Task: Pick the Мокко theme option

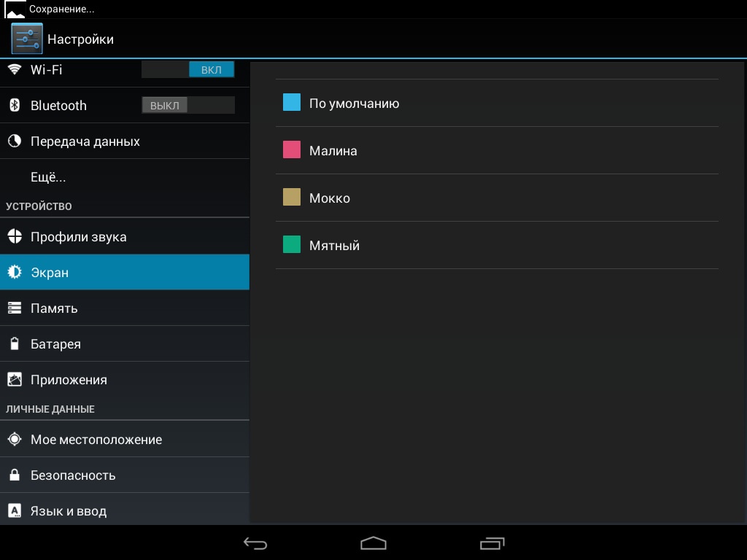Action: 330,198
